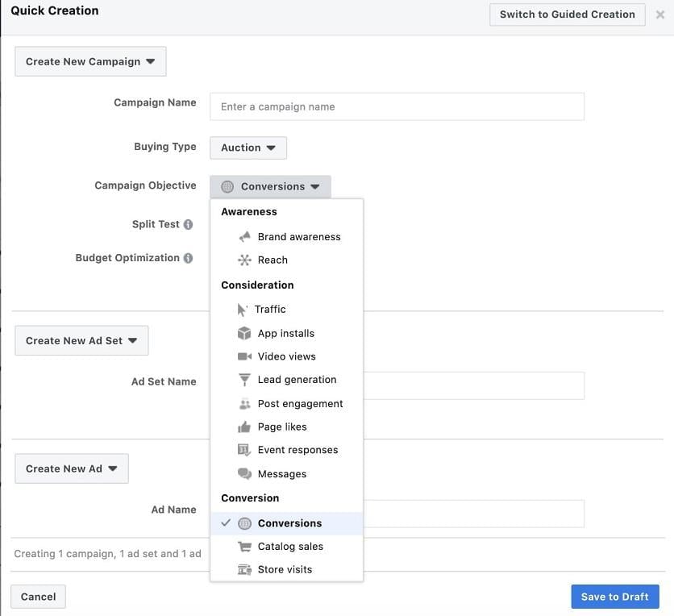674x616 pixels.
Task: Click the Page likes thumbs-up icon
Action: (244, 427)
